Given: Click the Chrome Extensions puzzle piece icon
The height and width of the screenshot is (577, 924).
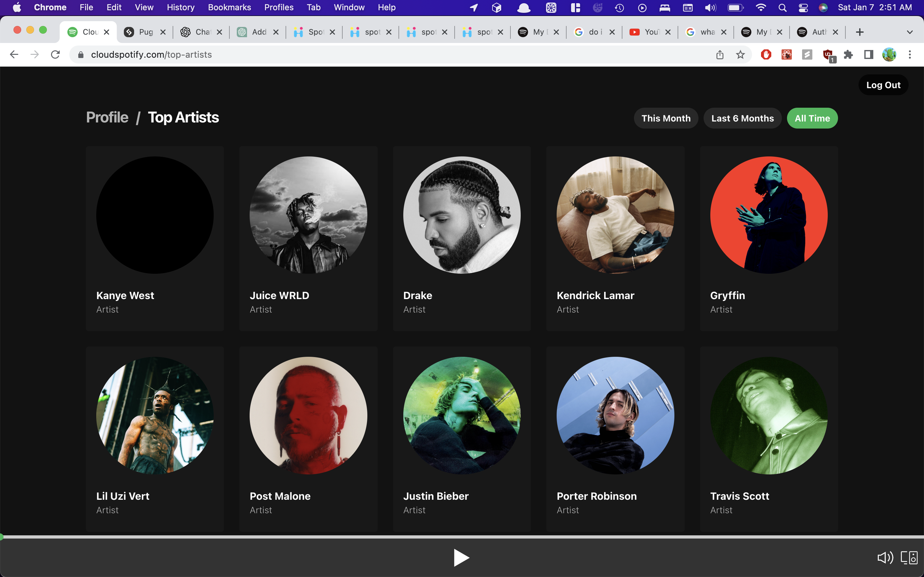Looking at the screenshot, I should (x=848, y=54).
